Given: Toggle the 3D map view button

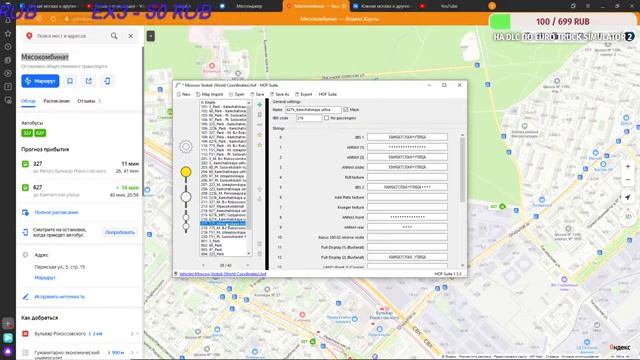Looking at the screenshot, I should coord(628,216).
